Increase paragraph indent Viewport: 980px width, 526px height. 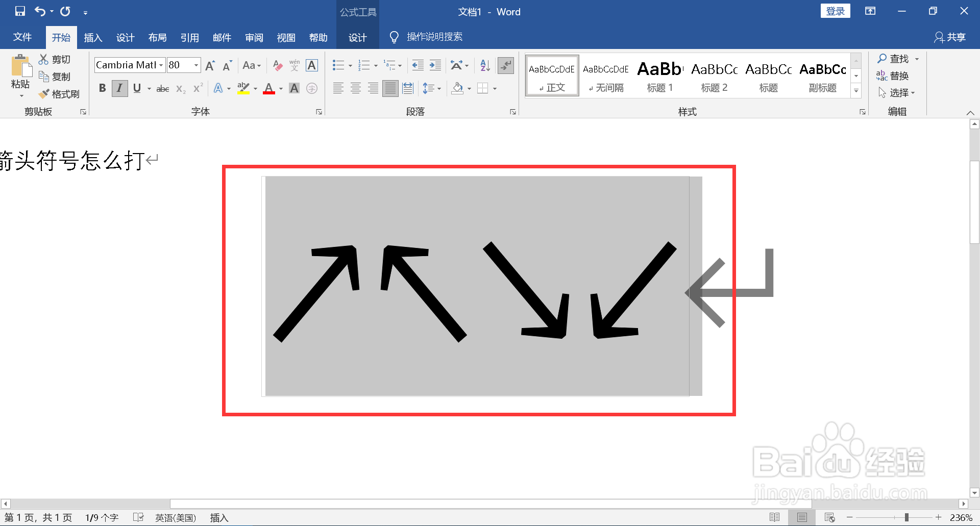pos(435,65)
